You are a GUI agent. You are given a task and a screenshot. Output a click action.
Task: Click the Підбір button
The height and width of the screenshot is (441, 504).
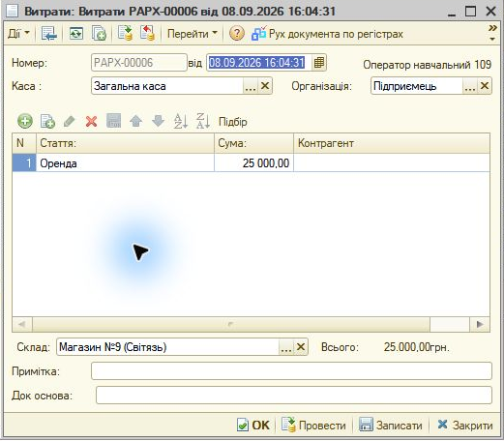[x=233, y=122]
